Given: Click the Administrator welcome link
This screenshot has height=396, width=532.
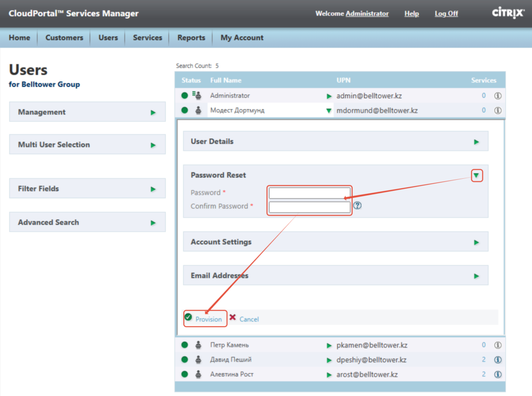Looking at the screenshot, I should pos(367,14).
